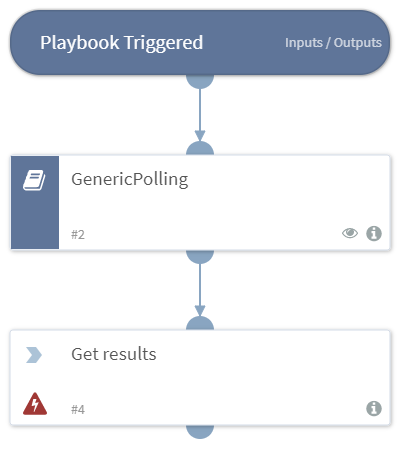This screenshot has height=449, width=400.
Task: Open Inputs / Outputs link
Action: 333,43
